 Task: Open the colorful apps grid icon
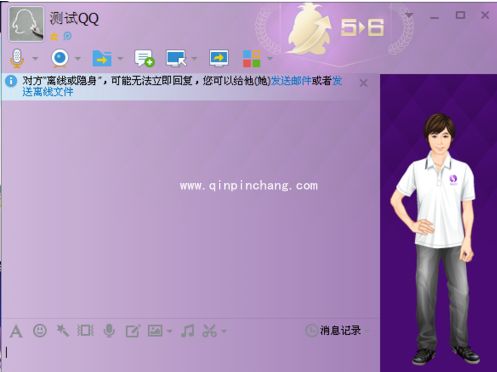point(251,59)
